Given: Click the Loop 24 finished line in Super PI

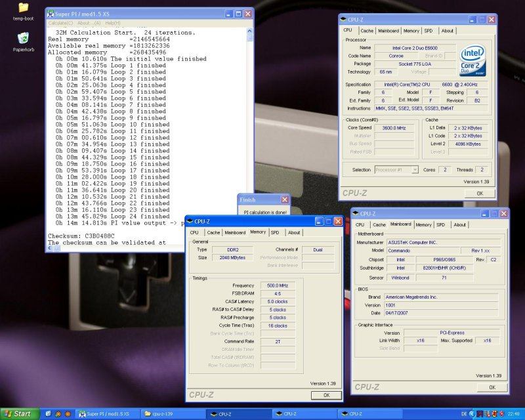Looking at the screenshot, I should (112, 217).
